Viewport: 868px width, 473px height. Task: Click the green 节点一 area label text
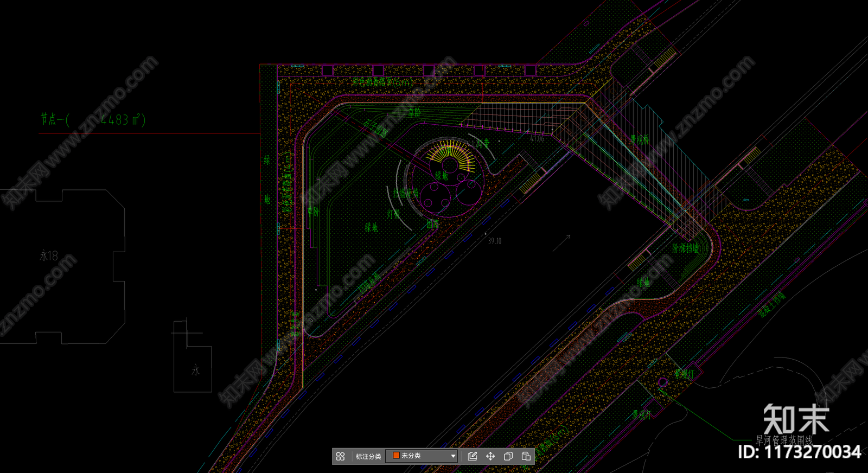click(x=93, y=119)
